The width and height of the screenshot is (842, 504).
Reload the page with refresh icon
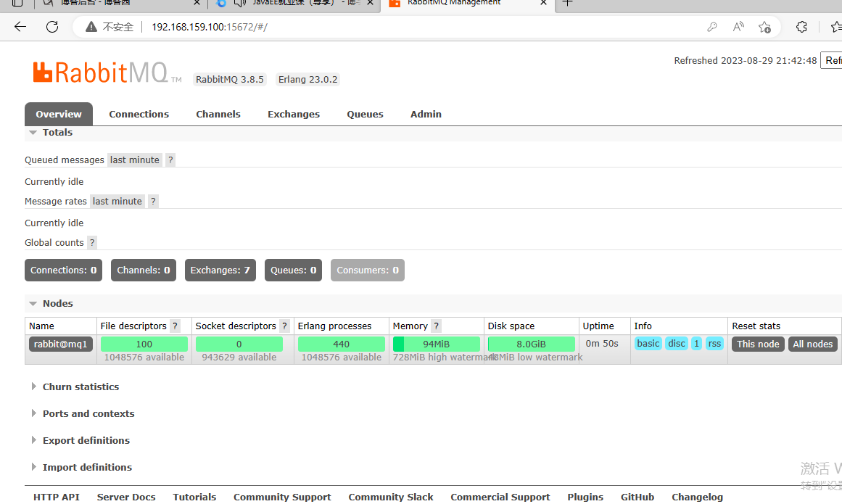[52, 27]
